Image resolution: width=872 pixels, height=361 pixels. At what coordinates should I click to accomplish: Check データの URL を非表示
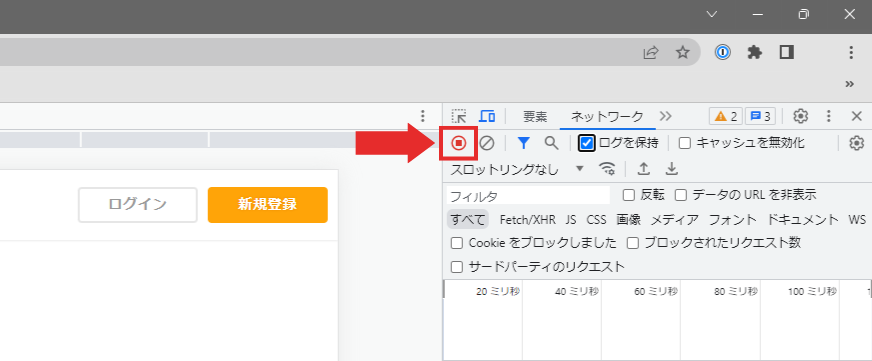[x=681, y=195]
